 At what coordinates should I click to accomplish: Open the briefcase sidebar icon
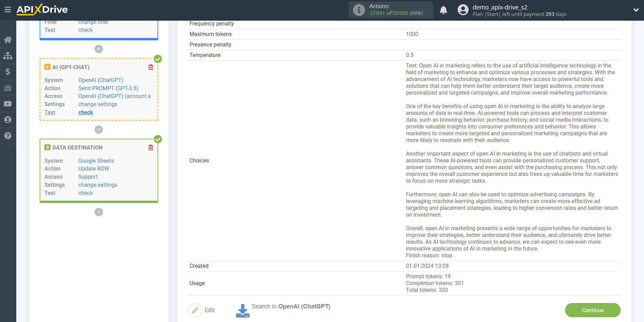(8, 88)
